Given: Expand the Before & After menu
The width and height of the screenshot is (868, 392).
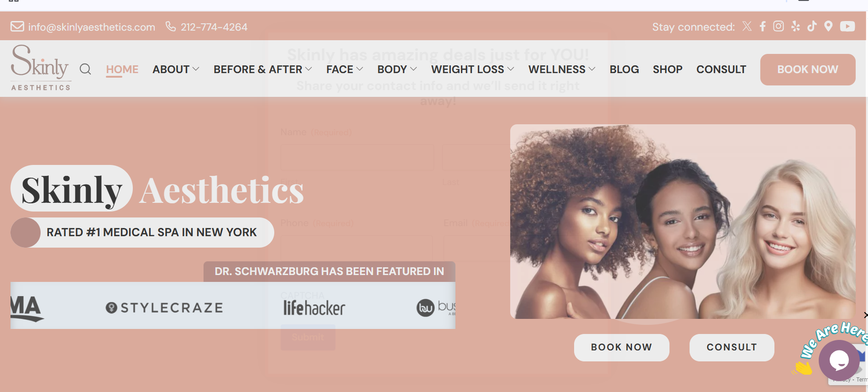Looking at the screenshot, I should pyautogui.click(x=263, y=69).
